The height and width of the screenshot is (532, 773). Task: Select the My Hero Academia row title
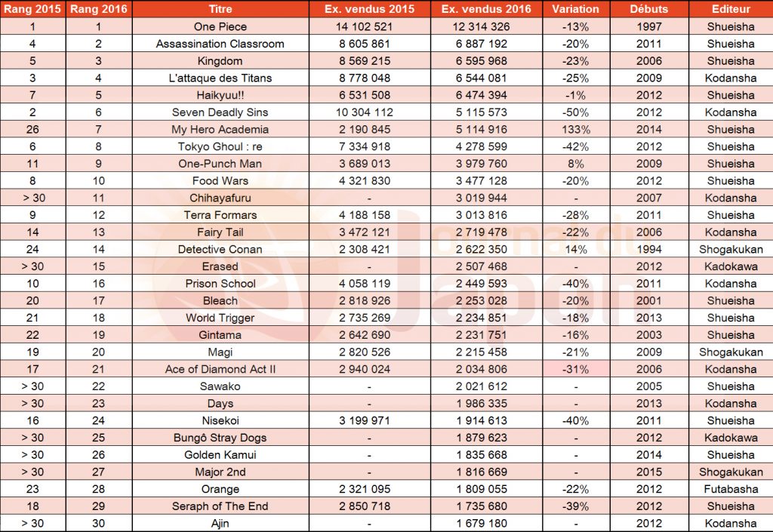coord(220,129)
